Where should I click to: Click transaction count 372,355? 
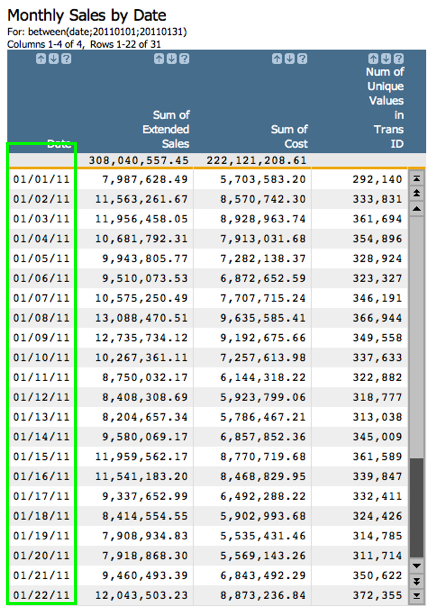(x=377, y=595)
